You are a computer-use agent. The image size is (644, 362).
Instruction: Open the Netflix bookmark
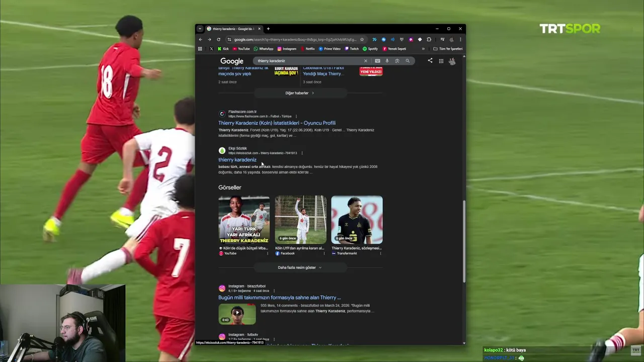pyautogui.click(x=307, y=49)
